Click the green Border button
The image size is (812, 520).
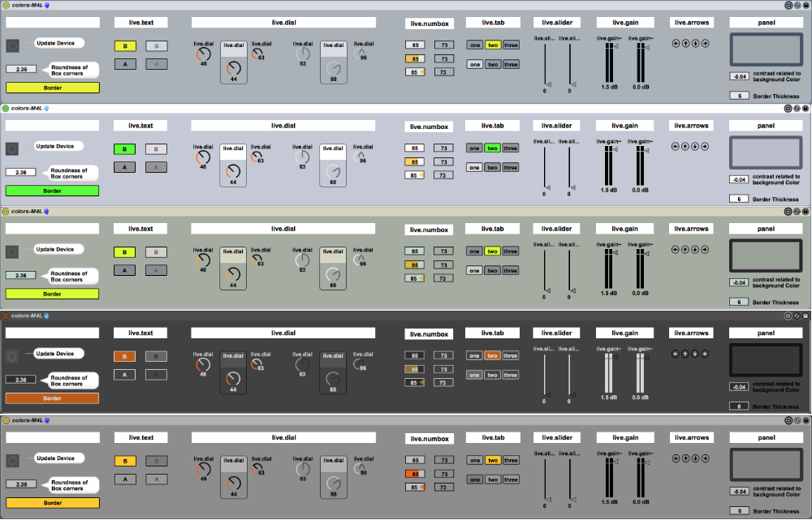tap(52, 191)
